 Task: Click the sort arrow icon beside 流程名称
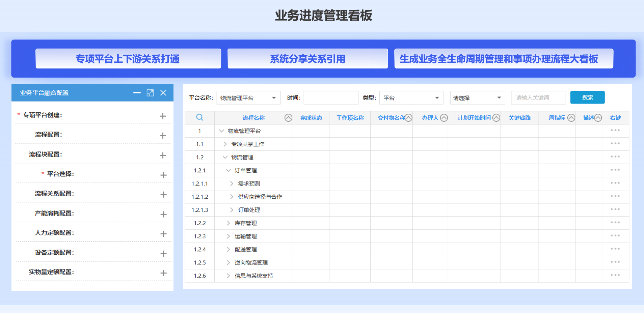pos(288,118)
